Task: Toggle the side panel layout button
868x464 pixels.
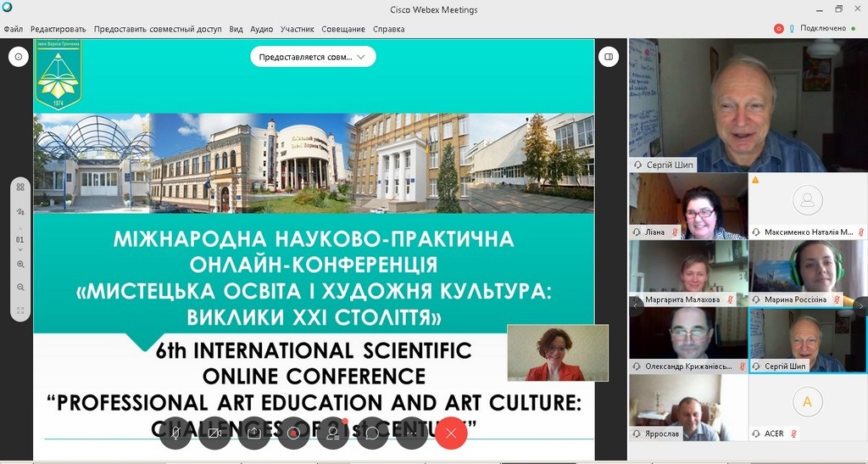Action: click(609, 57)
